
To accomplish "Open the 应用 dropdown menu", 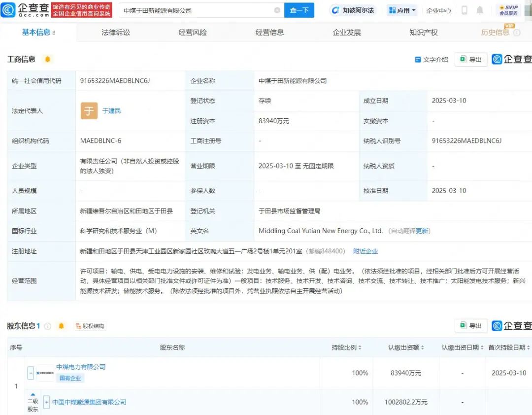I will [402, 10].
